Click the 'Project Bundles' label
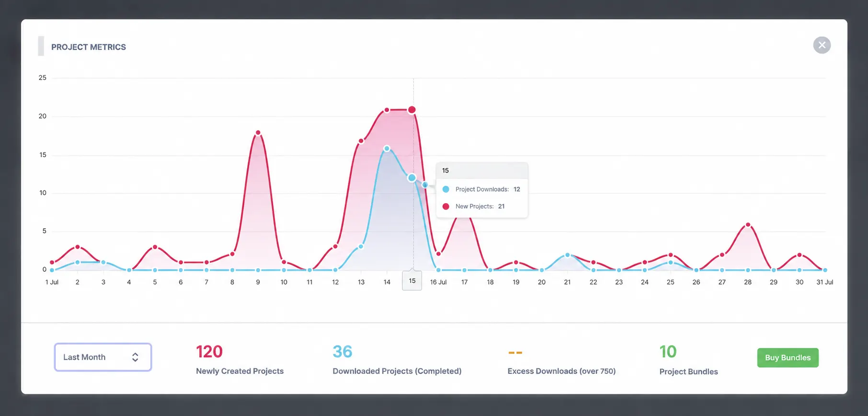The height and width of the screenshot is (416, 868). coord(689,371)
